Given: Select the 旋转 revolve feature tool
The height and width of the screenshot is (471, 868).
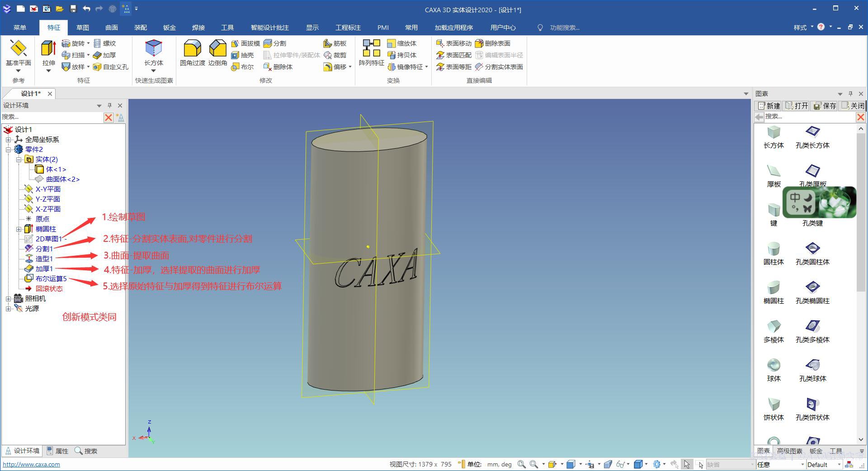Looking at the screenshot, I should [73, 43].
